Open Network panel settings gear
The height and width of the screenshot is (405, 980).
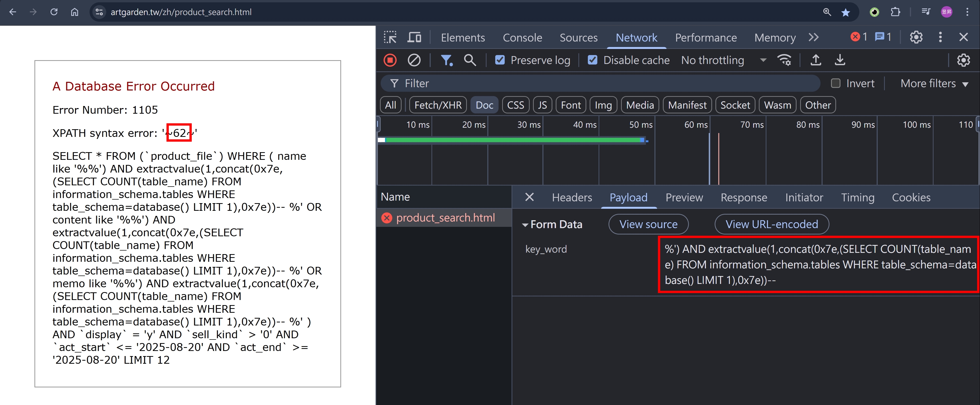click(x=963, y=60)
